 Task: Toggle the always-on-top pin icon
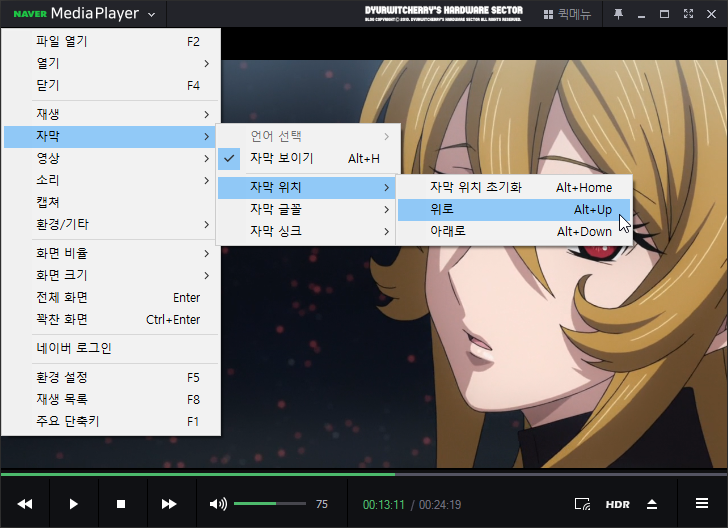[618, 14]
